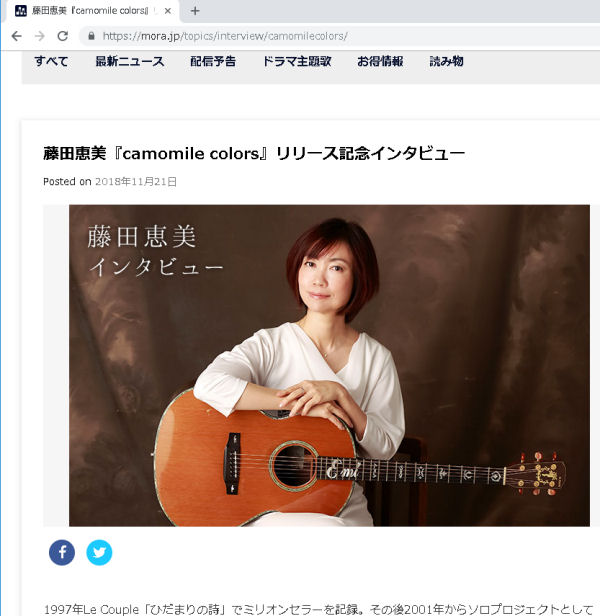Click the browser forward arrow
600x616 pixels.
point(39,36)
